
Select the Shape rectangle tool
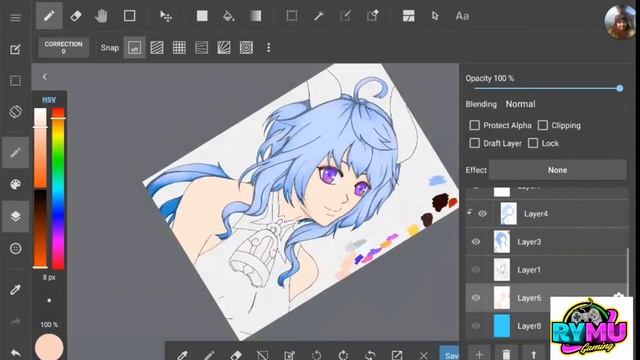129,16
